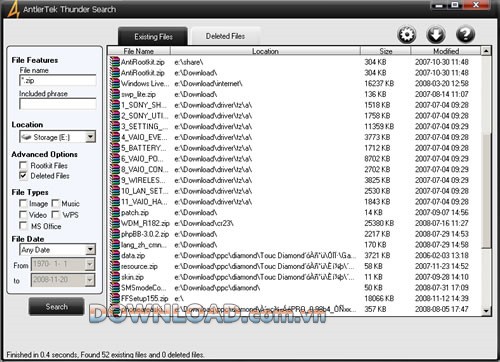This screenshot has width=500, height=362.
Task: Click zip icon of 3_SETTING_... row
Action: point(115,126)
